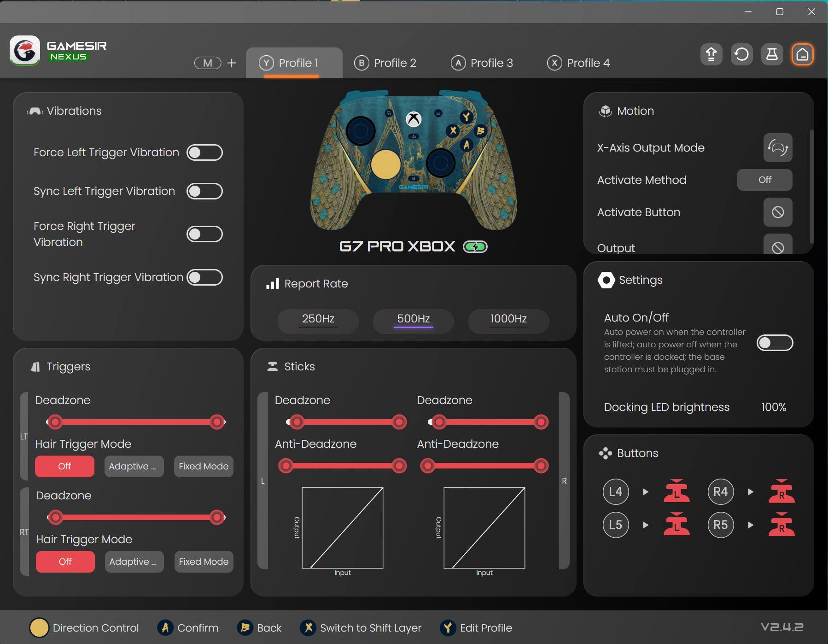Open the lab flask test icon
This screenshot has height=644, width=828.
pyautogui.click(x=772, y=54)
